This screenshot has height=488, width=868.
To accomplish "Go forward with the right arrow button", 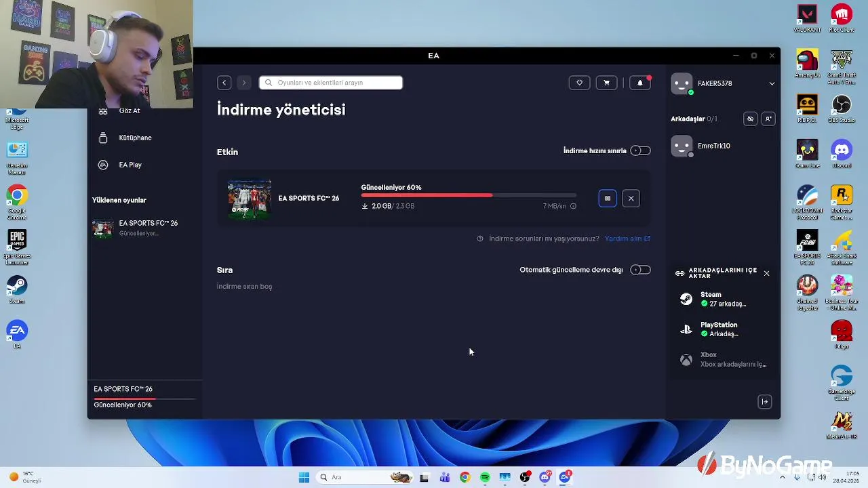I will pos(244,83).
